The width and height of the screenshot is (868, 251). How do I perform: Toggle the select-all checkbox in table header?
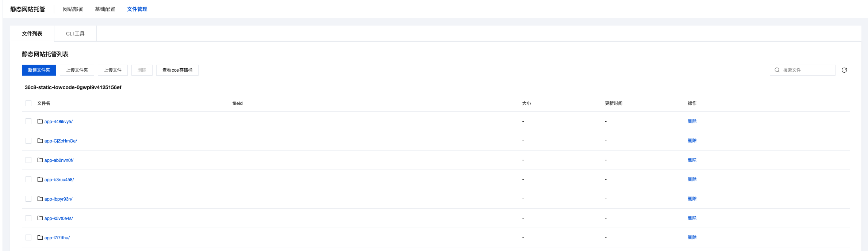(28, 103)
